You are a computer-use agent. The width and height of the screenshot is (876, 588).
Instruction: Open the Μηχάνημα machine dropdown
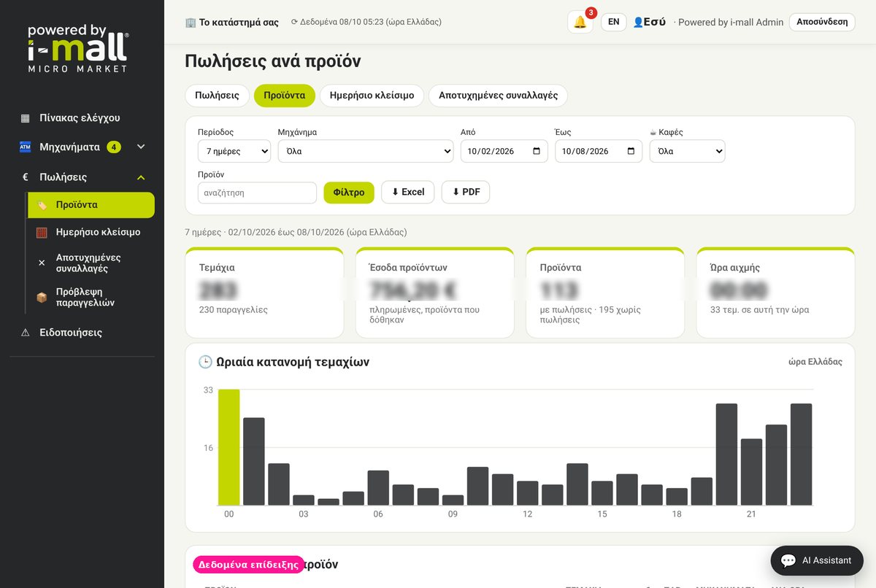(366, 151)
